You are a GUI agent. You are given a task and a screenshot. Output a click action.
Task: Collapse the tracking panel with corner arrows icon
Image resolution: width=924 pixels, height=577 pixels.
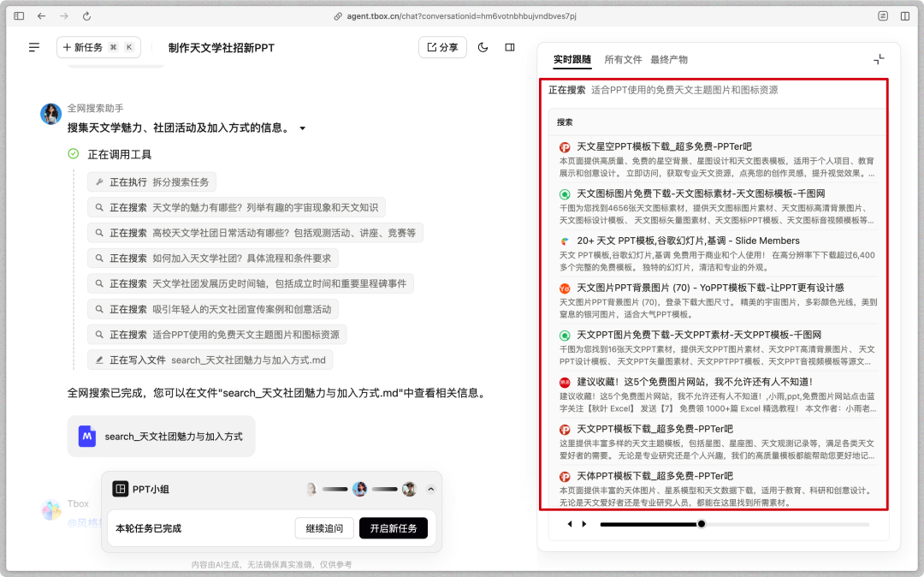[879, 59]
